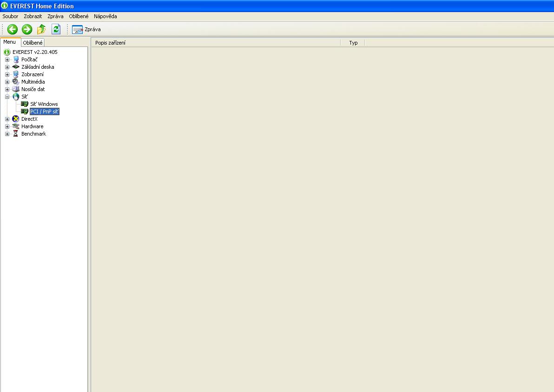Viewport: 554px width, 392px height.
Task: Click the Nosiče dat storage icon
Action: click(x=16, y=89)
